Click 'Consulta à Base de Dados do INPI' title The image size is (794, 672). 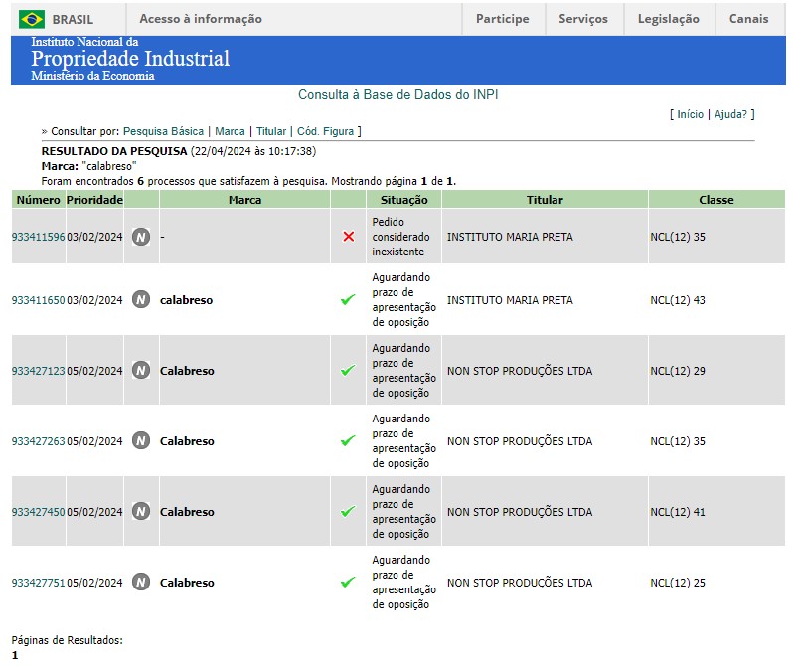pos(398,94)
